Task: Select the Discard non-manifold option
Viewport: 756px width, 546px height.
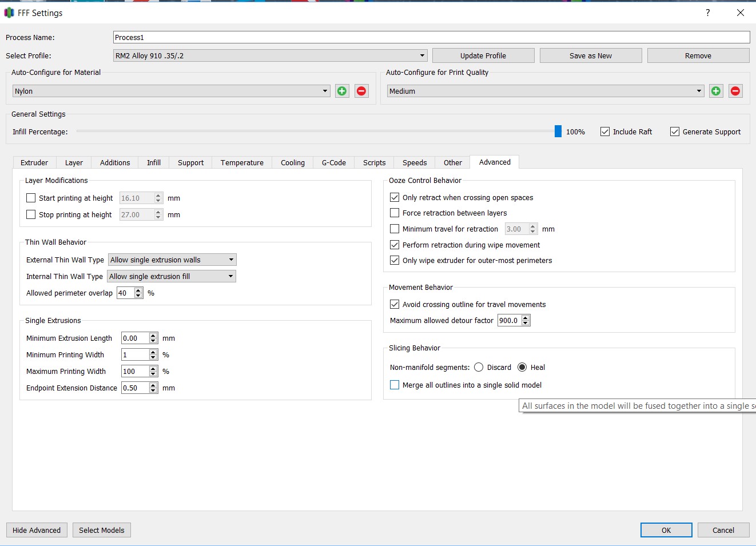Action: (479, 367)
